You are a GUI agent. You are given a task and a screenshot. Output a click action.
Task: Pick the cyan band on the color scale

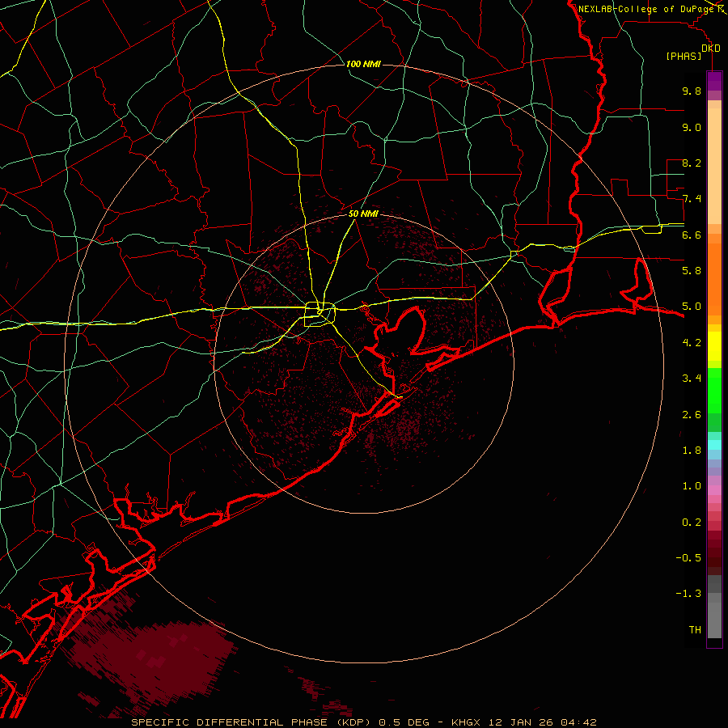click(714, 445)
